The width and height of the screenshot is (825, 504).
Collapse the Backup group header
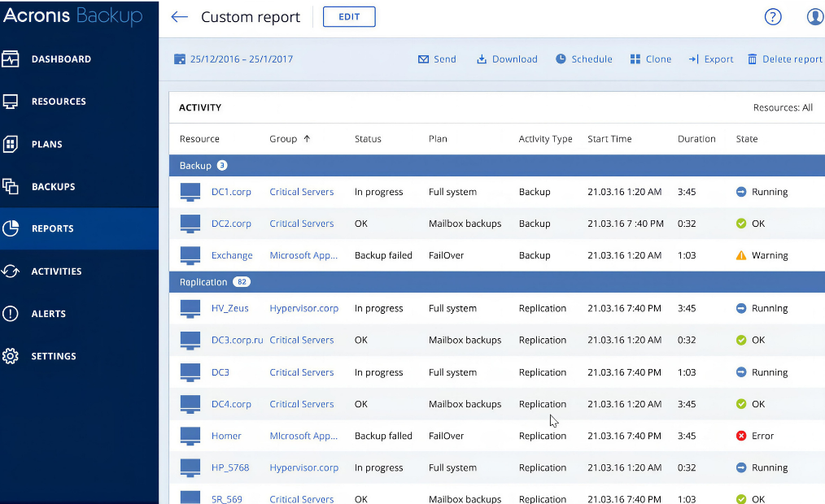pyautogui.click(x=496, y=166)
